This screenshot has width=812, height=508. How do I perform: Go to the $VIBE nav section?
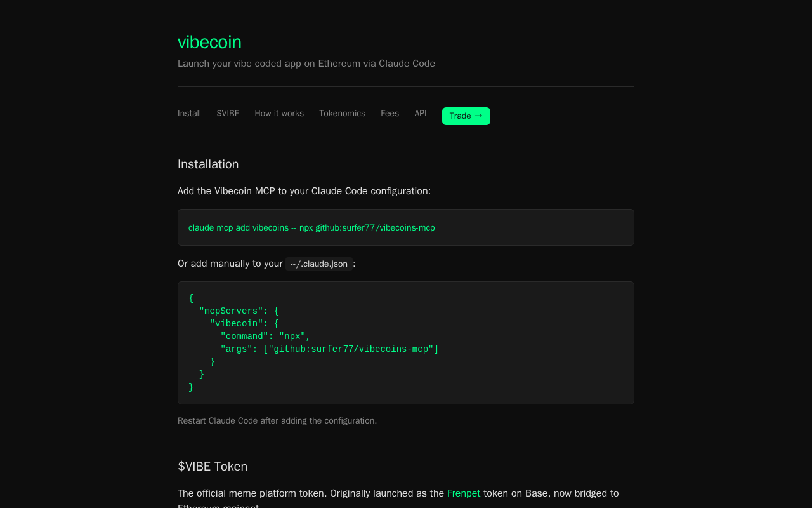pyautogui.click(x=228, y=114)
